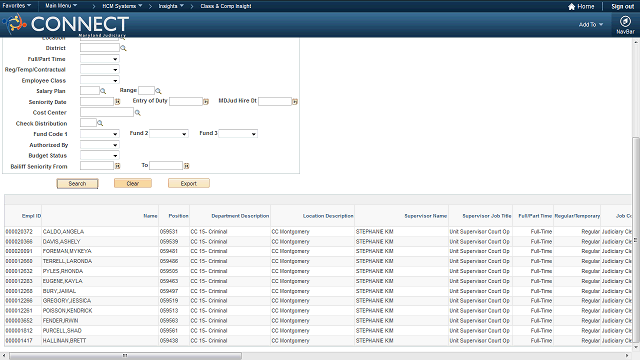Select employee name DAVIS,ASHELY
Image resolution: width=640 pixels, height=360 pixels.
(62, 242)
